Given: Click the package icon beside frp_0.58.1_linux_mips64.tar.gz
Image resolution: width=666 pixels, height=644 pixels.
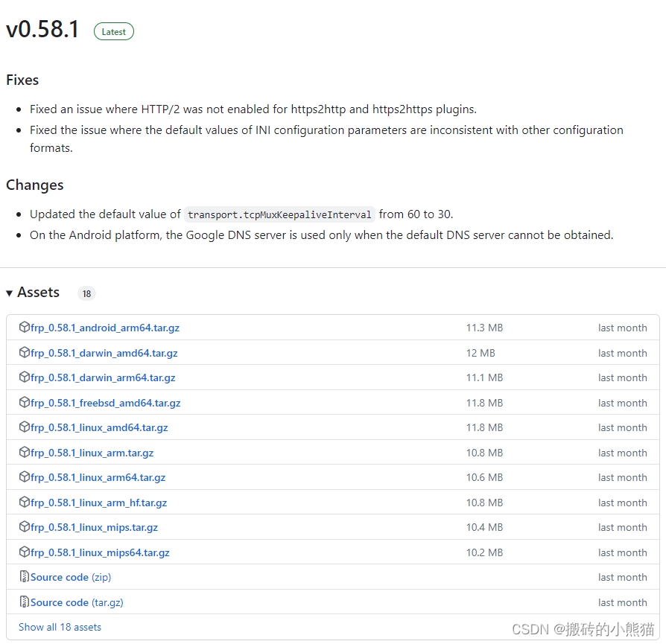Looking at the screenshot, I should [24, 552].
